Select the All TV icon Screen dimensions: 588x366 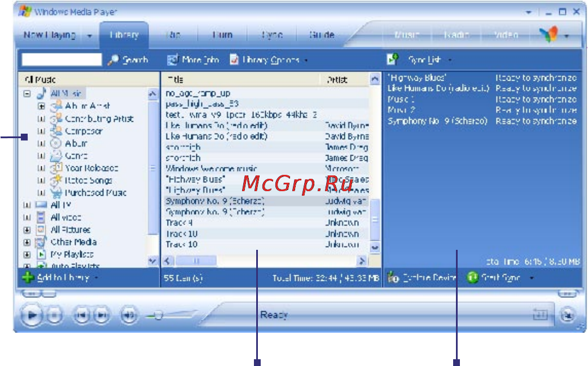[x=41, y=205]
